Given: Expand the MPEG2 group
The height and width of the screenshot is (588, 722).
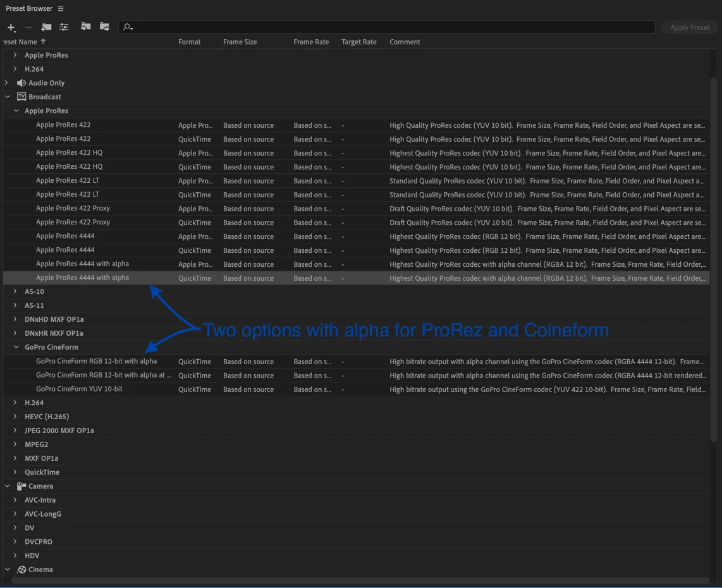Looking at the screenshot, I should coord(15,444).
